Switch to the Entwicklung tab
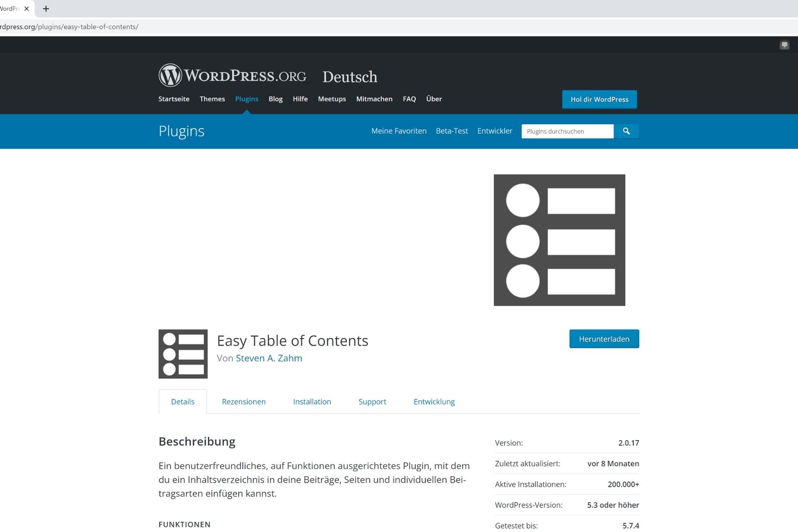Image resolution: width=798 pixels, height=532 pixels. (434, 402)
